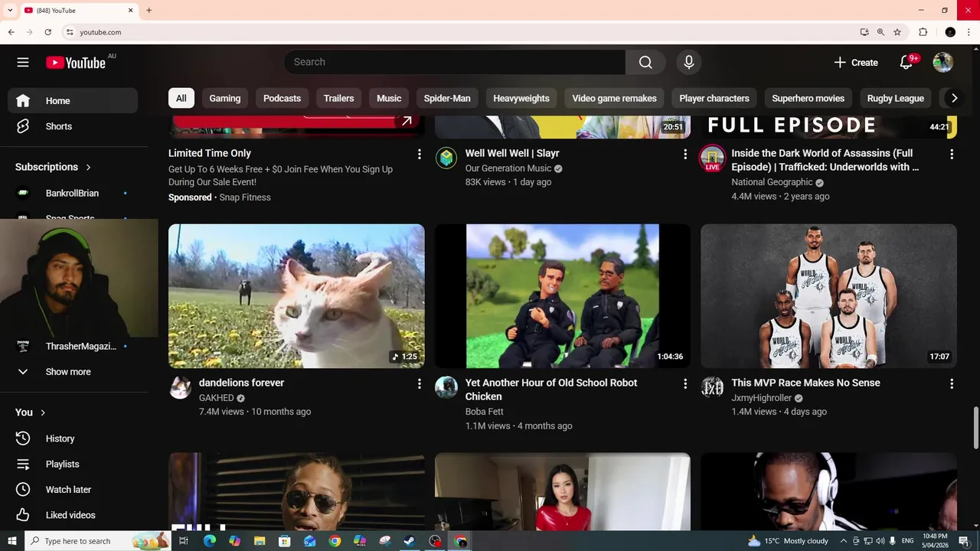Open the YouTube hamburger guide menu
Viewport: 980px width, 551px height.
23,63
